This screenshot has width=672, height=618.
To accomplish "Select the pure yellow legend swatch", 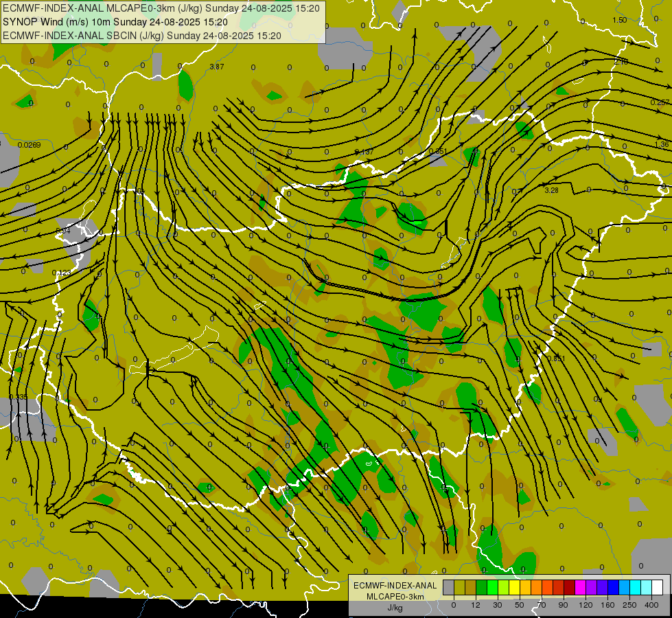I will tap(515, 588).
